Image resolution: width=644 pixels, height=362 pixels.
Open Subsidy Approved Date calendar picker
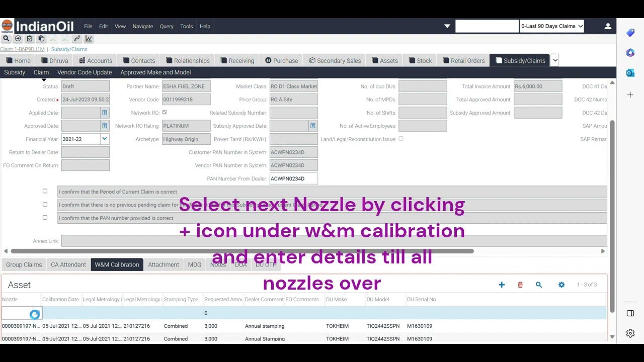[x=312, y=126]
